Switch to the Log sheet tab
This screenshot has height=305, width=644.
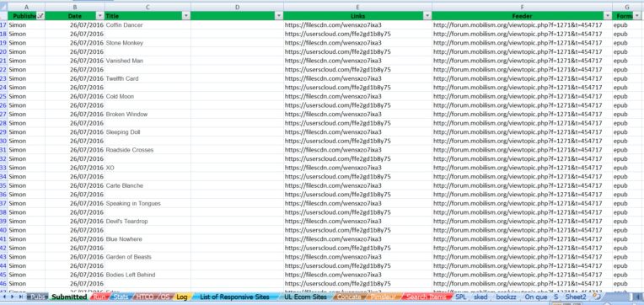coord(182,297)
